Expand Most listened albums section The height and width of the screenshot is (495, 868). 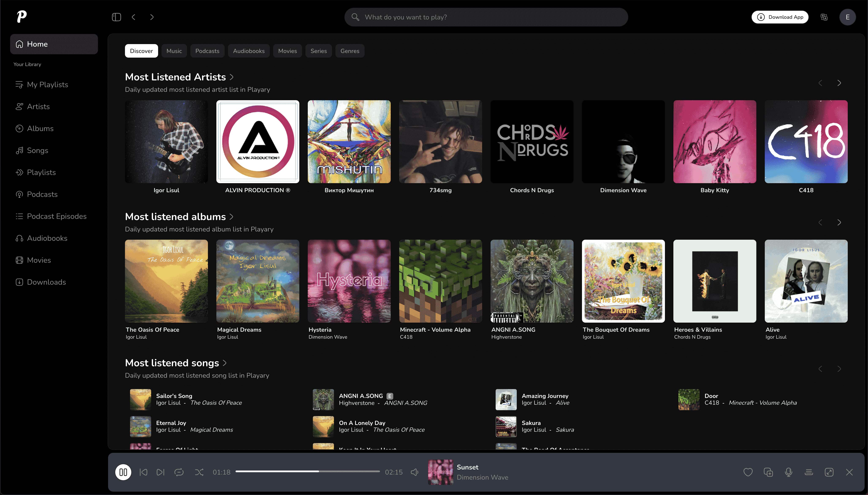click(179, 216)
